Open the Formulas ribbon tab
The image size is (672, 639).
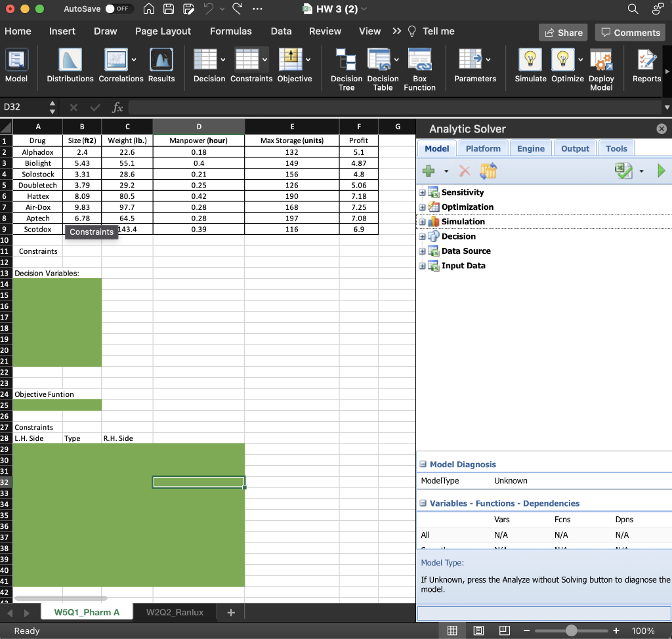[x=230, y=31]
